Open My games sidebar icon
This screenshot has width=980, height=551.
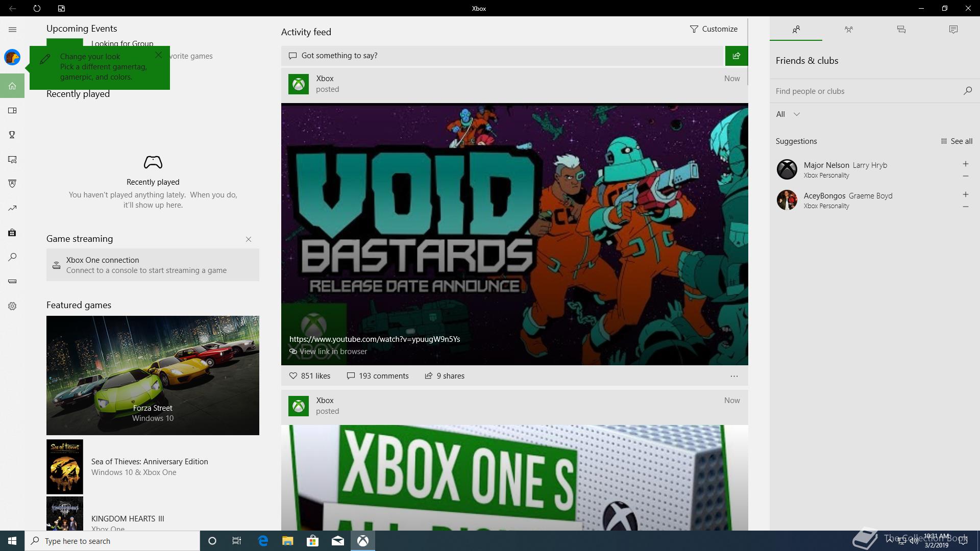click(12, 110)
